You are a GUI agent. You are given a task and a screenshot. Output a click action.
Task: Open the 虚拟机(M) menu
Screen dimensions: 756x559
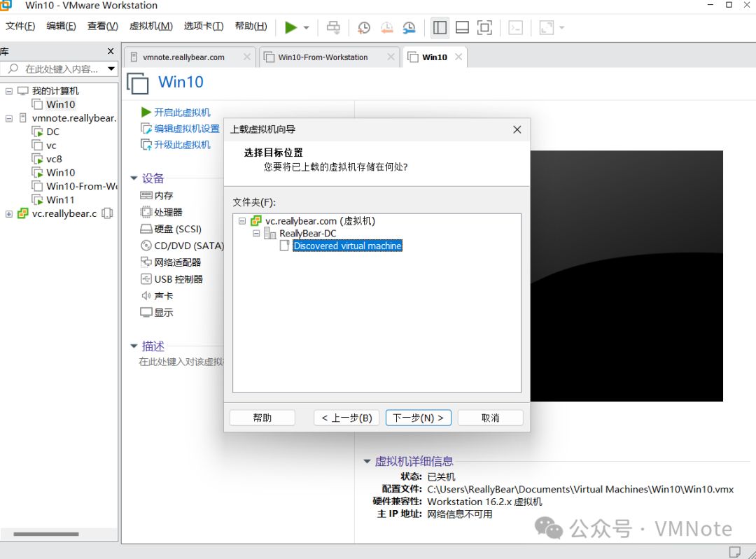click(151, 26)
